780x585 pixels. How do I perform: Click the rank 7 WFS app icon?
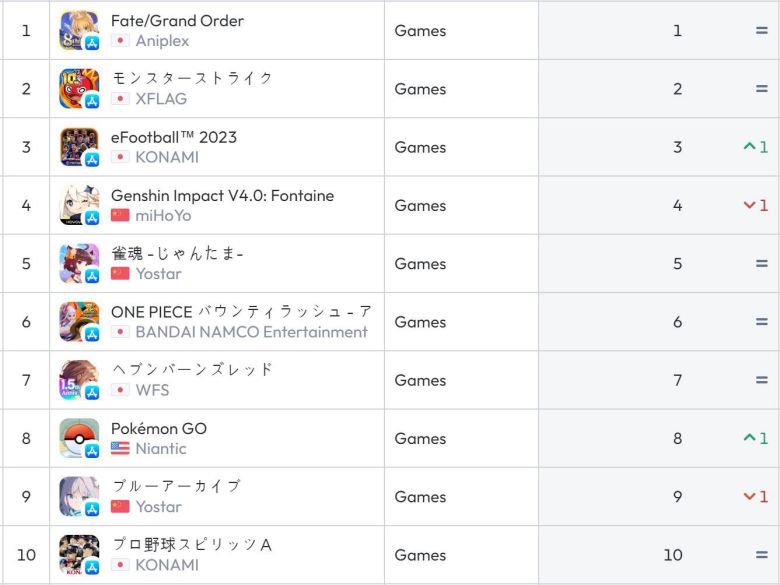(x=79, y=380)
